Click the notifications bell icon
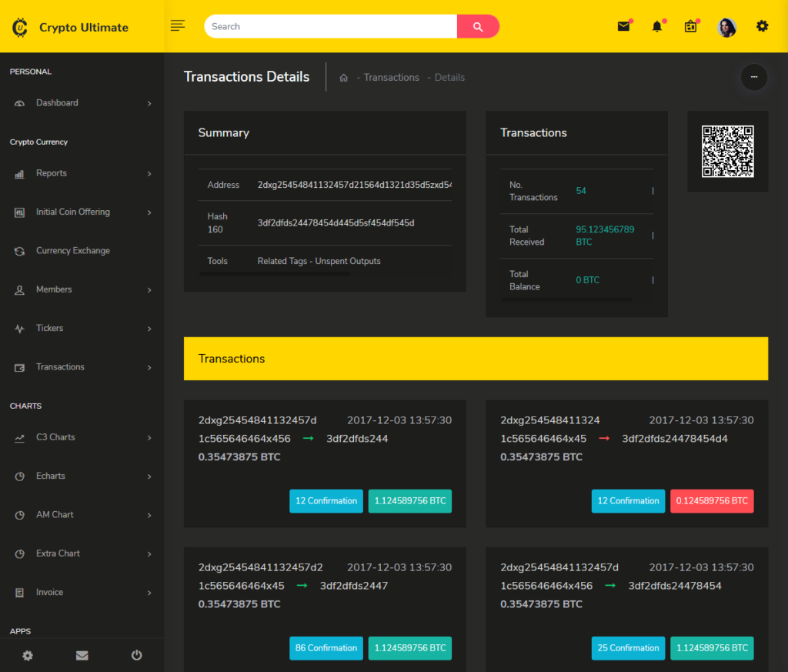 (656, 26)
